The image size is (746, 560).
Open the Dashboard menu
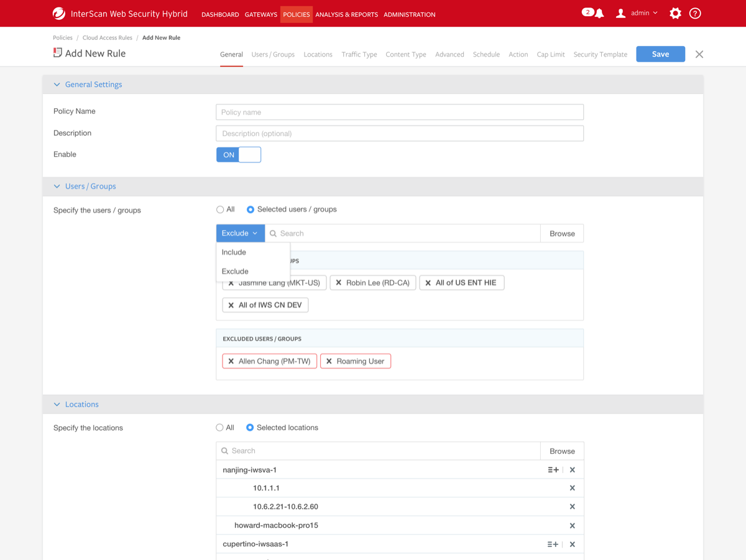(220, 14)
